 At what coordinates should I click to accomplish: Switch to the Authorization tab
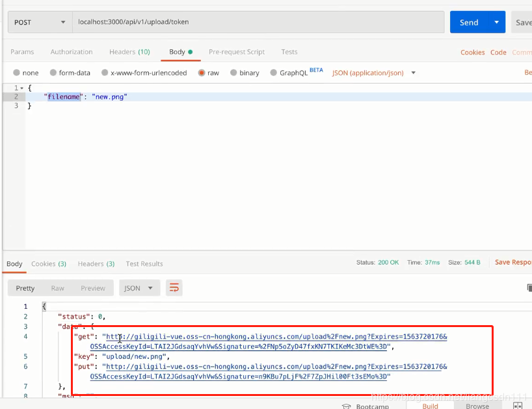pos(72,52)
